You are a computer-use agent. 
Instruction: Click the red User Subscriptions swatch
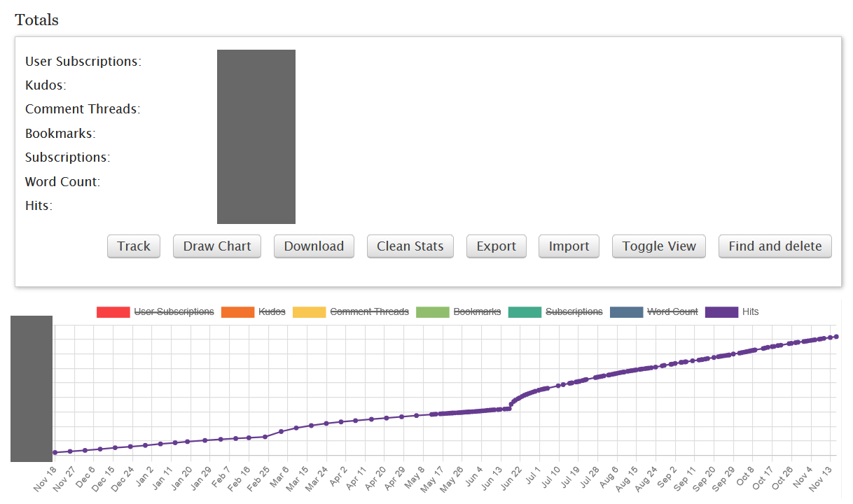point(113,311)
